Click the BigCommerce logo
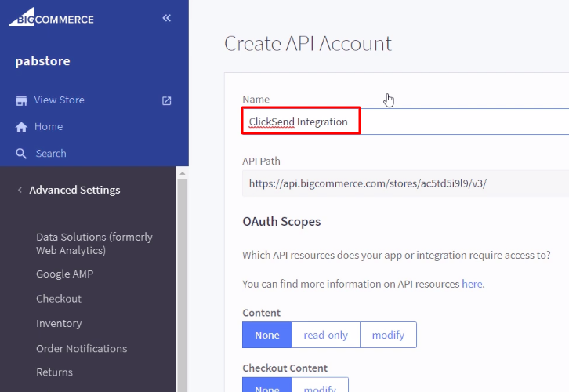Image resolution: width=569 pixels, height=392 pixels. (51, 17)
